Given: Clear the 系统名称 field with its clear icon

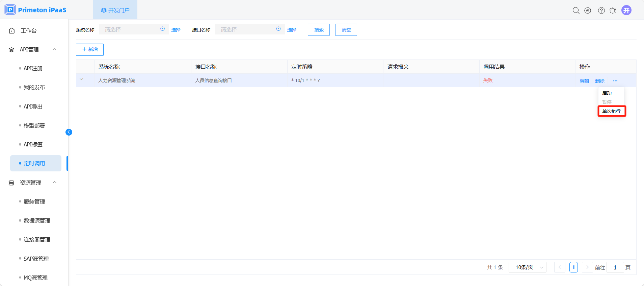Looking at the screenshot, I should [x=162, y=29].
